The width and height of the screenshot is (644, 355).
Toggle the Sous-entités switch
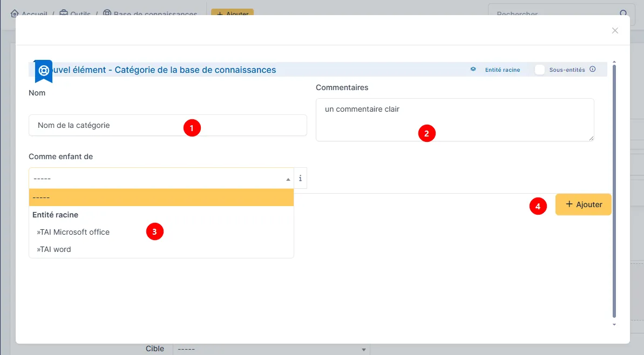(539, 70)
